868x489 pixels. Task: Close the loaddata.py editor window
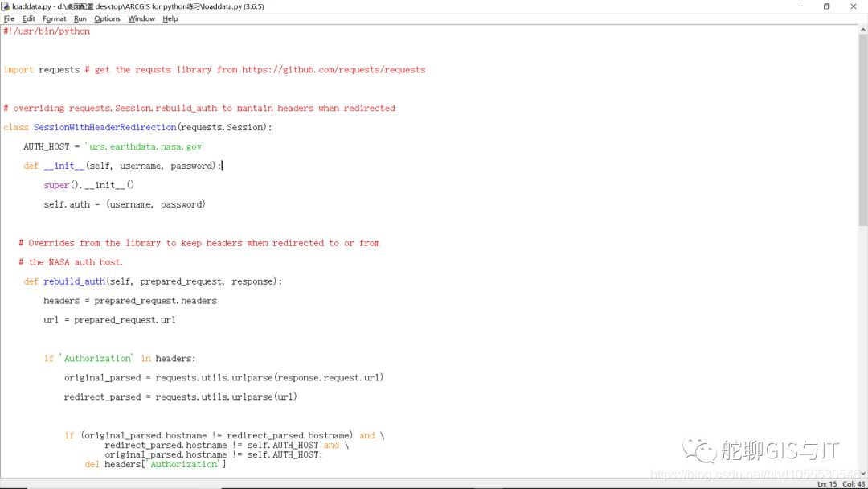click(853, 6)
